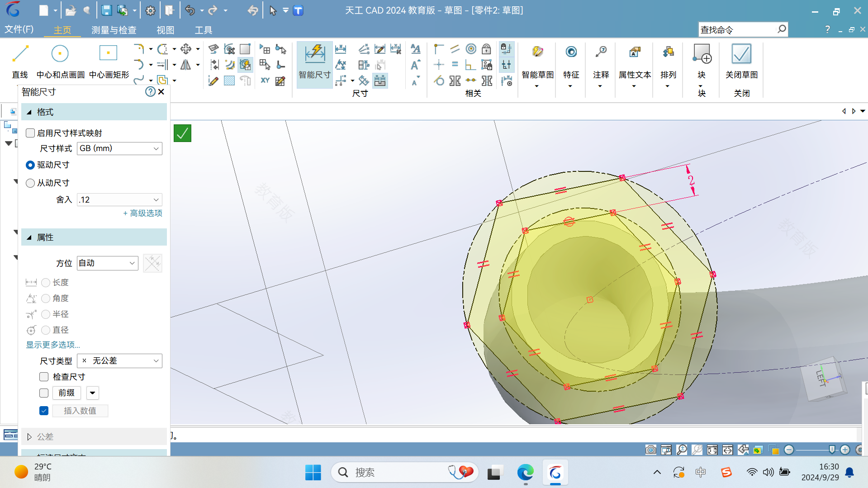
Task: Click the help question mark in Smart Dimension panel
Action: [x=150, y=92]
